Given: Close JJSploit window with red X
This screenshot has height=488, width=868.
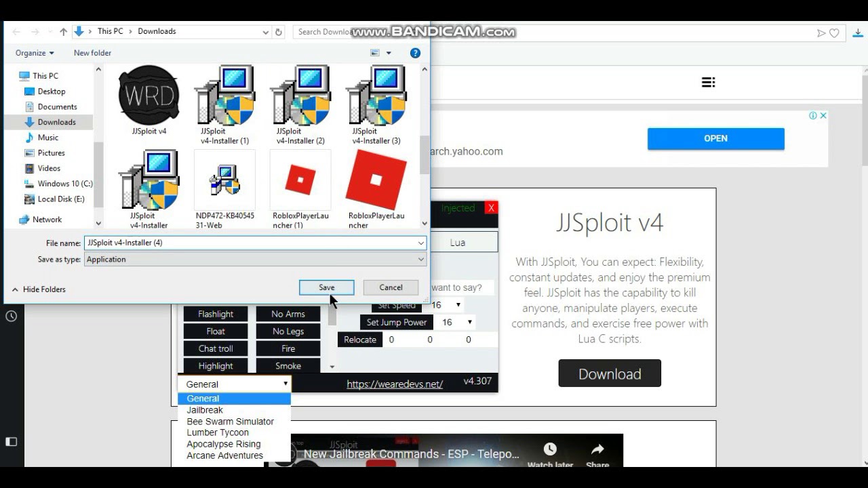Looking at the screenshot, I should pyautogui.click(x=492, y=208).
